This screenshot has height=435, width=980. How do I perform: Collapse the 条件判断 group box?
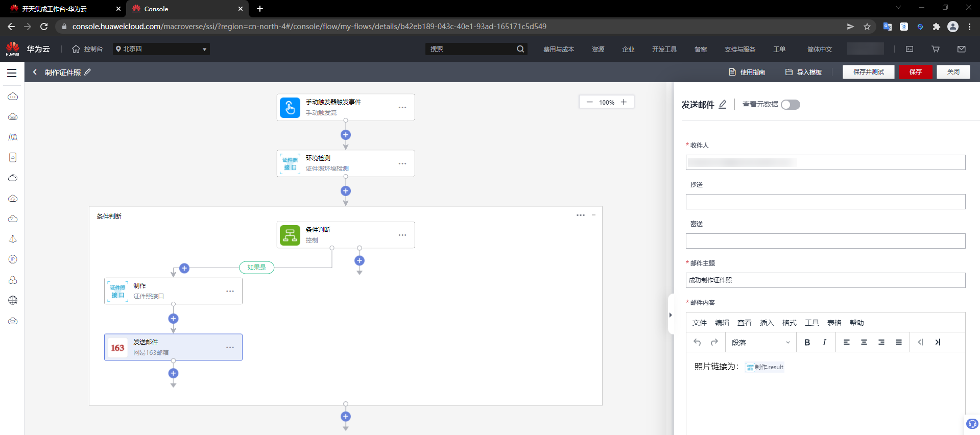click(593, 215)
